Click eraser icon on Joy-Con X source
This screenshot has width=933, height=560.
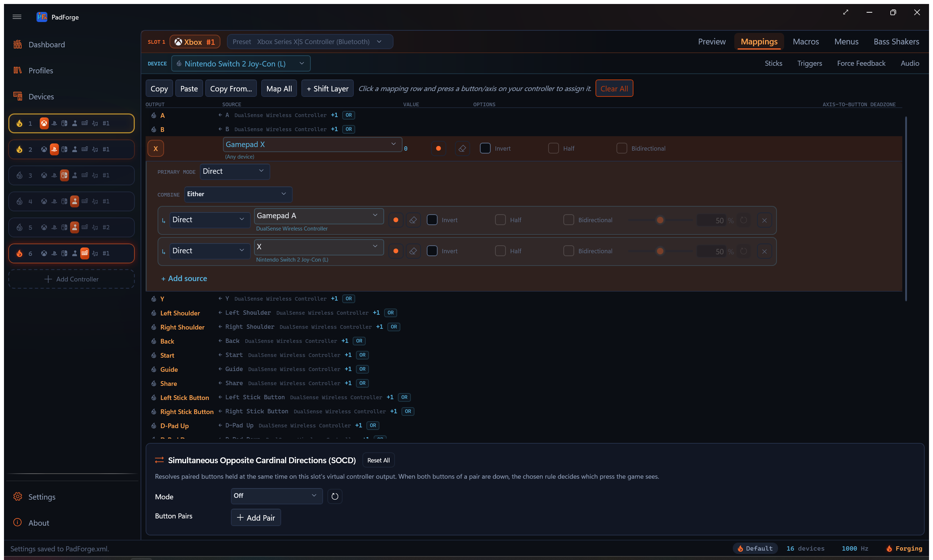pyautogui.click(x=413, y=251)
